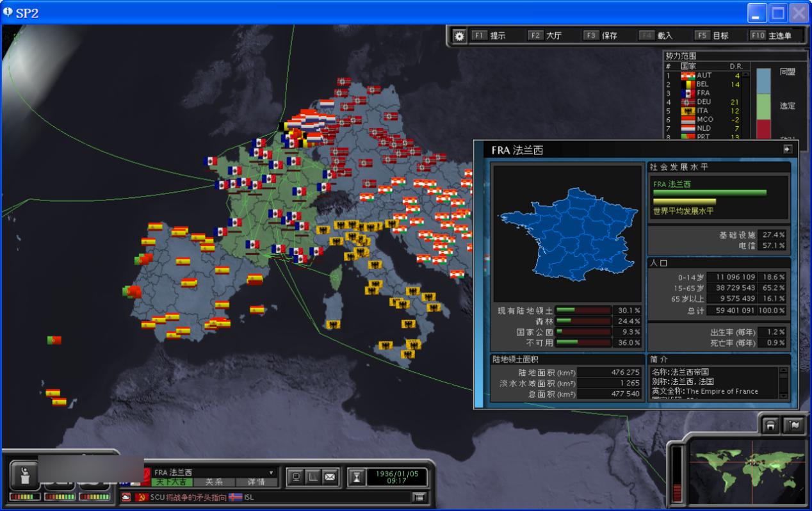The width and height of the screenshot is (812, 511).
Task: Select FRA row in 势力范围 list
Action: (702, 93)
